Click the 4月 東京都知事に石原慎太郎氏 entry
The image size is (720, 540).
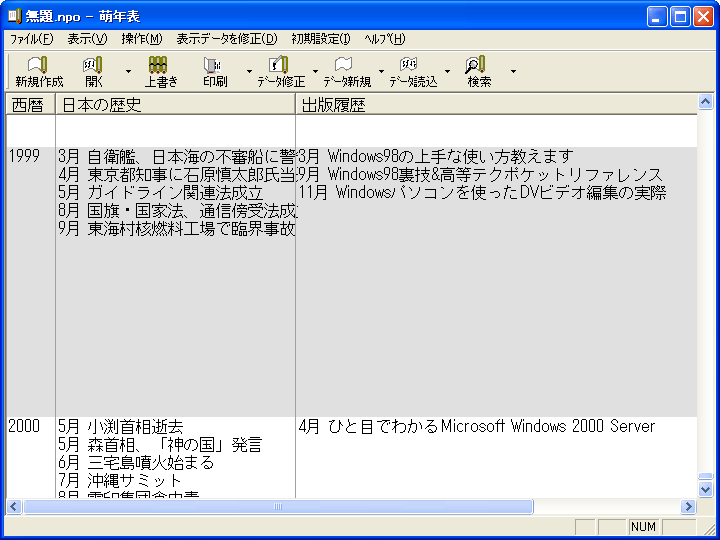pyautogui.click(x=177, y=174)
